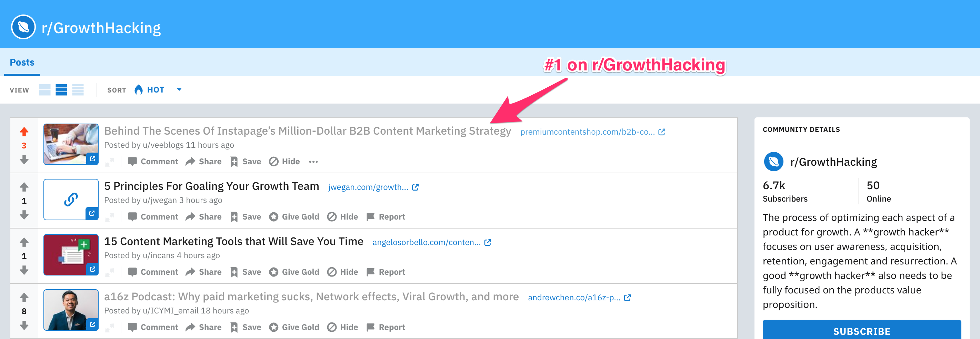Hide the 15 Content Marketing Tools post

(342, 272)
